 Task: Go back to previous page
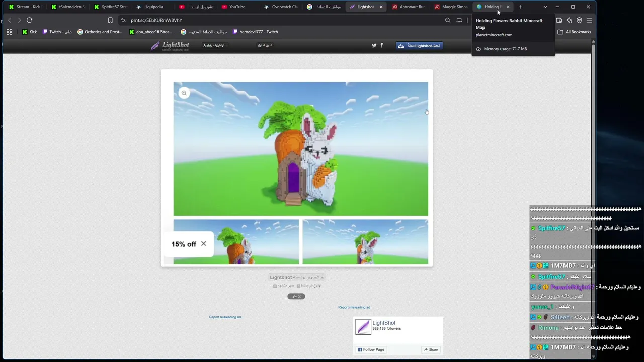[x=9, y=20]
